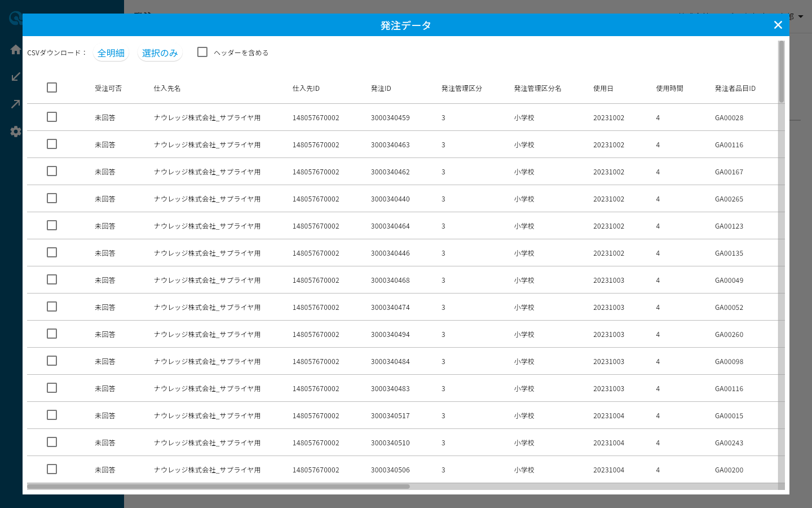Toggle the select-all header checkbox
The image size is (812, 508).
tap(52, 87)
